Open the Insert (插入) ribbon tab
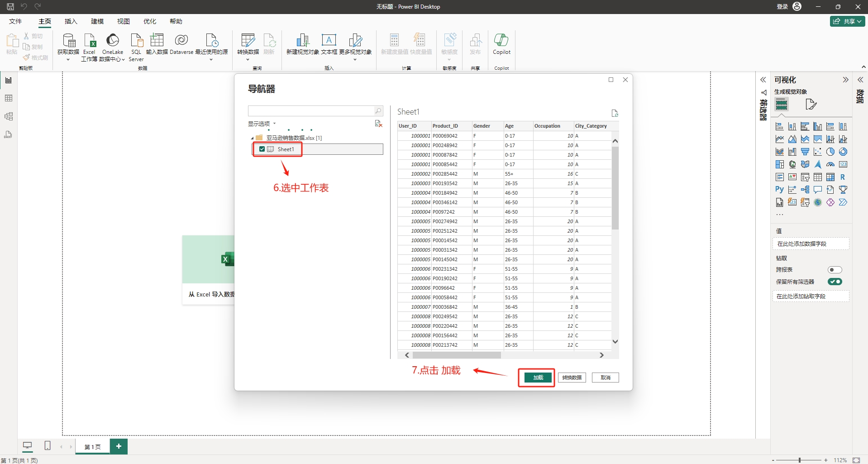Screen dimensions: 868x464 pyautogui.click(x=71, y=21)
